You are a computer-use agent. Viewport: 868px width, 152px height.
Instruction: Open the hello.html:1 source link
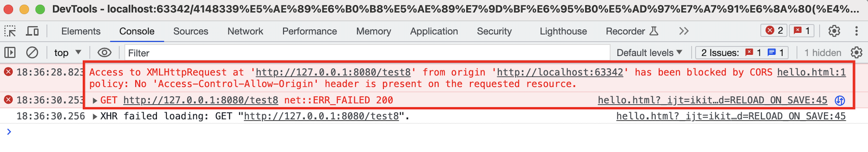(811, 72)
